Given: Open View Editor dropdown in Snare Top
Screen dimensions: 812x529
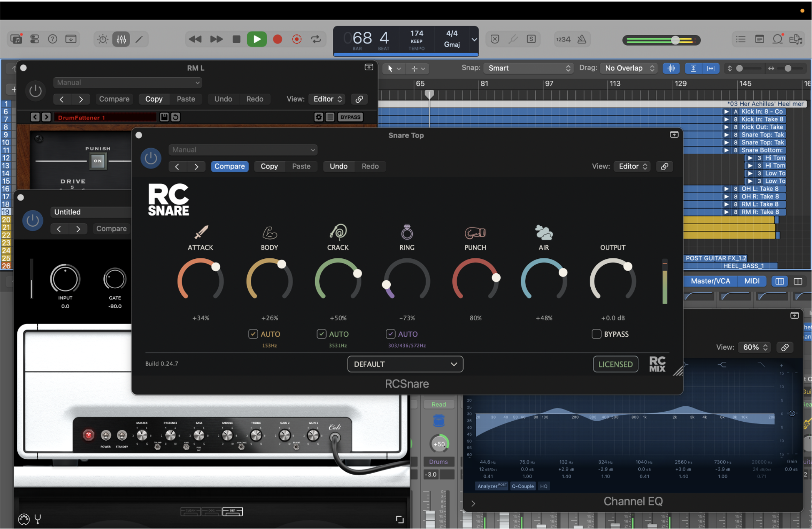Looking at the screenshot, I should click(x=632, y=166).
